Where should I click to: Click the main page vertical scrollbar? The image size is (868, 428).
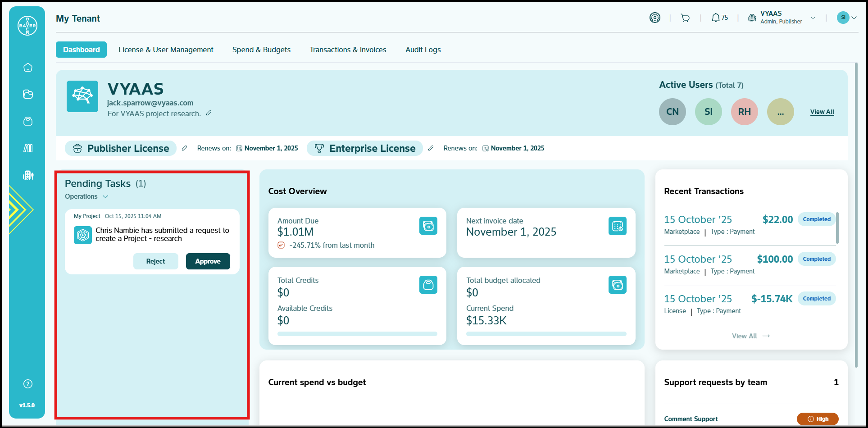856,215
